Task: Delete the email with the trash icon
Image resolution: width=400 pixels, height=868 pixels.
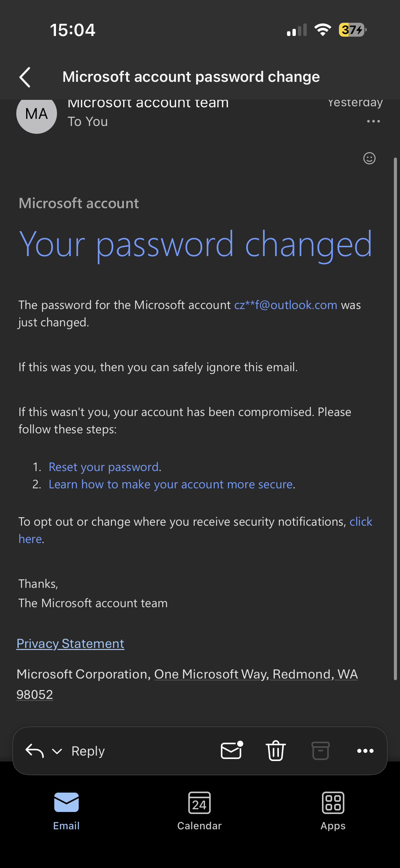Action: click(276, 751)
